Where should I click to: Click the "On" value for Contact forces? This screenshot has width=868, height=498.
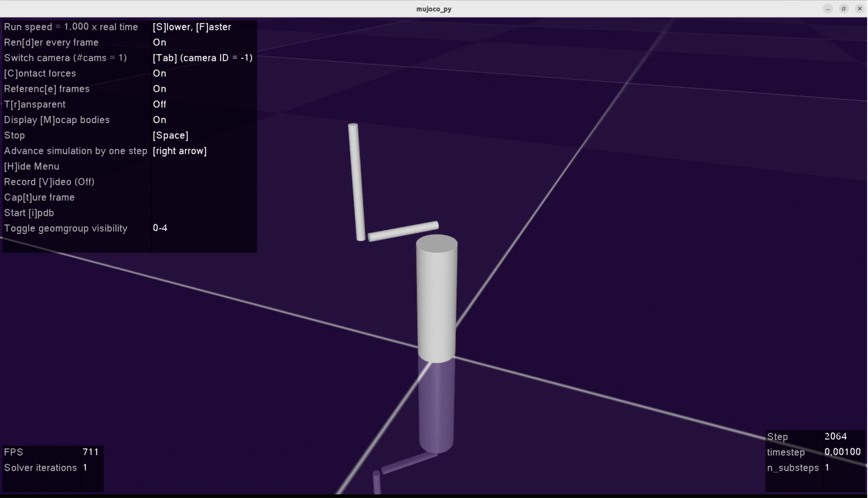pyautogui.click(x=159, y=73)
